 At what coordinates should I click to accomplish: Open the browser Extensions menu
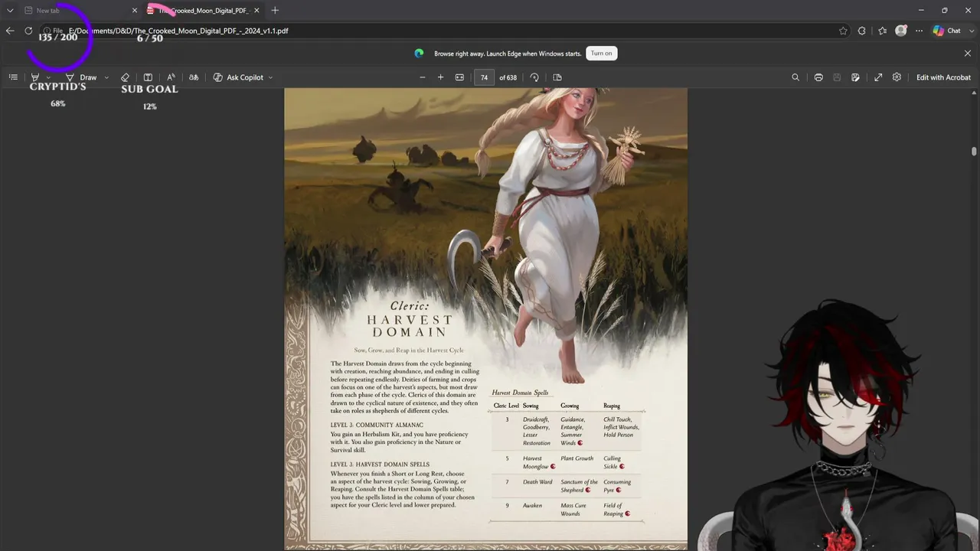tap(862, 31)
